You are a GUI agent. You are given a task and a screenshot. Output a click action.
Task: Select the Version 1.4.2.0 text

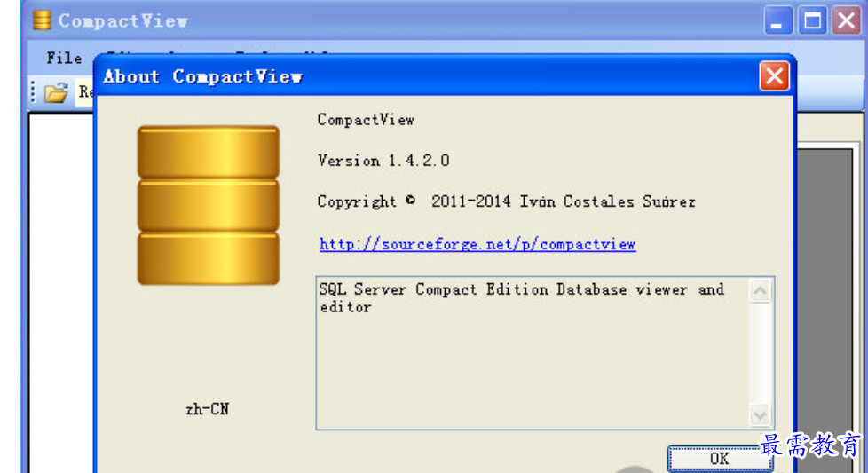pyautogui.click(x=383, y=161)
